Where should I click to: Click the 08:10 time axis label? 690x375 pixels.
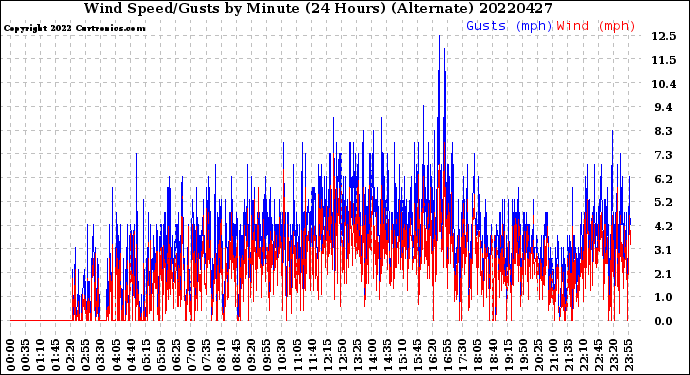[221, 355]
